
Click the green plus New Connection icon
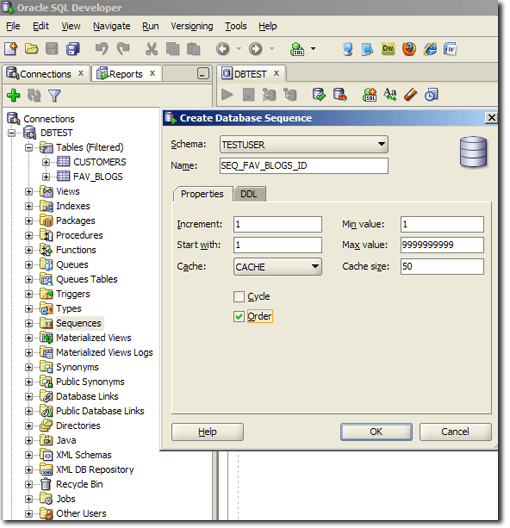coord(13,95)
